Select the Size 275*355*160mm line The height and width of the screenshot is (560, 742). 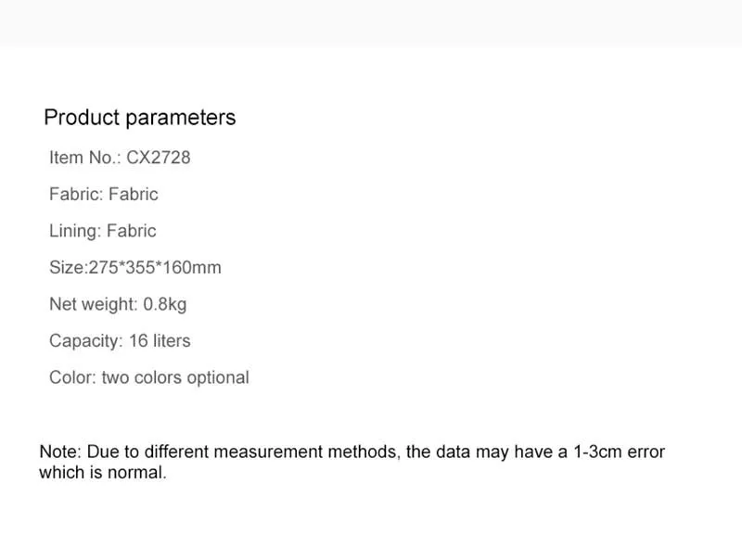pos(135,267)
